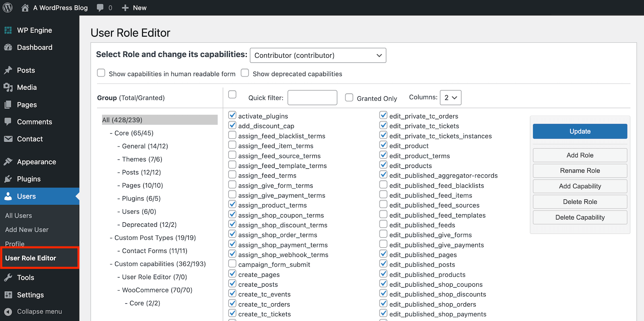644x321 pixels.
Task: Click the Tools wrench icon
Action: (8, 278)
